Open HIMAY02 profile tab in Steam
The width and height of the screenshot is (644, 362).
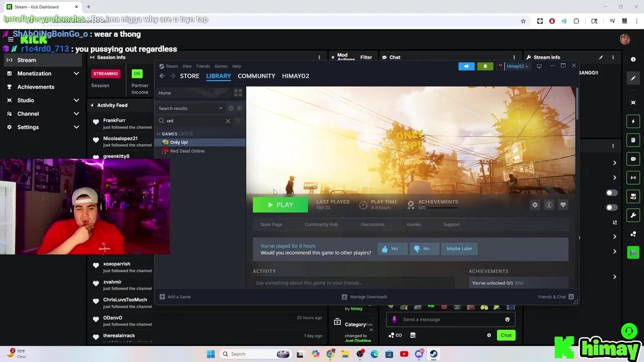(x=295, y=76)
